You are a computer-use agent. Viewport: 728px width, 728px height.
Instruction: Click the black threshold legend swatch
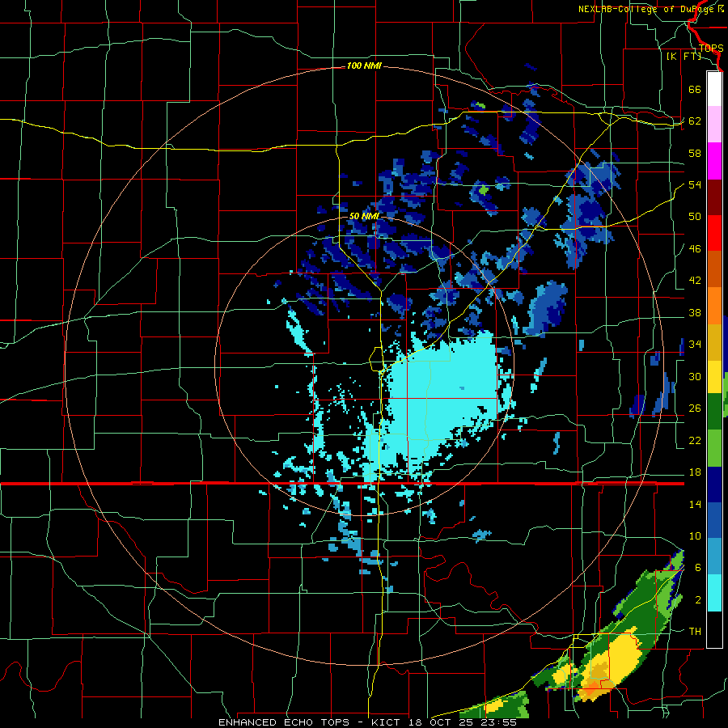pyautogui.click(x=714, y=629)
